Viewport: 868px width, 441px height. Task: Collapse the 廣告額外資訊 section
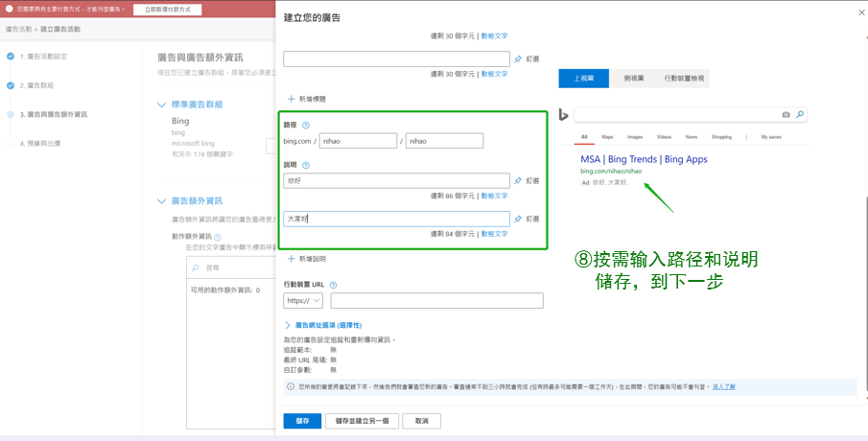pos(162,201)
